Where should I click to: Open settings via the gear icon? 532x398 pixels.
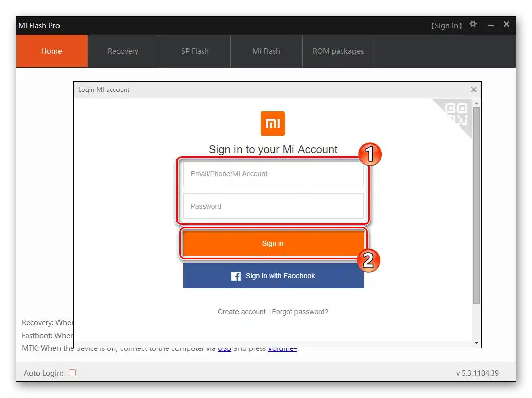tap(473, 24)
